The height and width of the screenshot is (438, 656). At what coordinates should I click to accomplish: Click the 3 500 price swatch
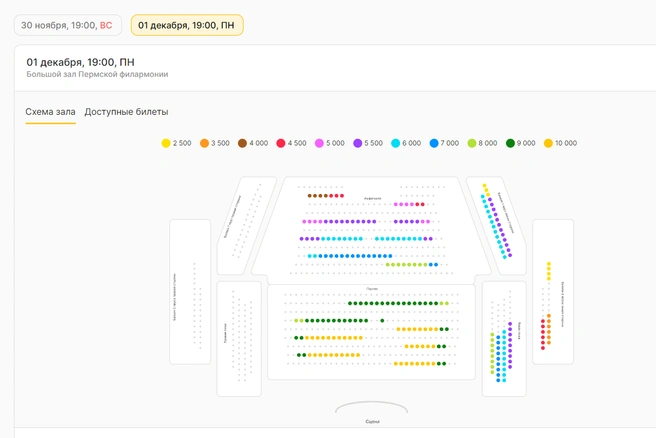[204, 144]
